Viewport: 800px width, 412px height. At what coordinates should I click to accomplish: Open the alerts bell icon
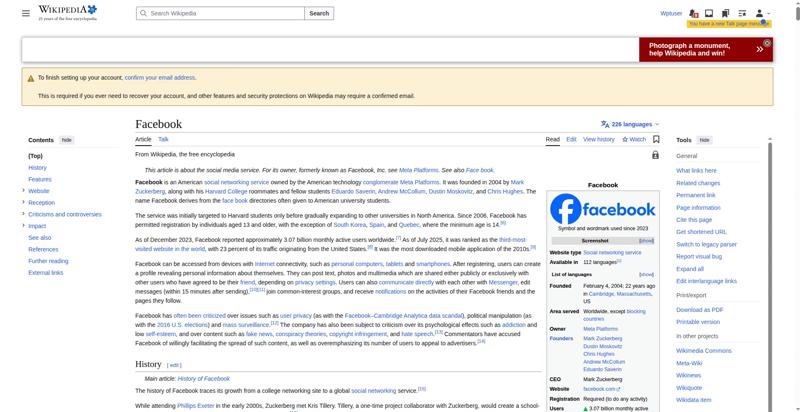click(693, 13)
